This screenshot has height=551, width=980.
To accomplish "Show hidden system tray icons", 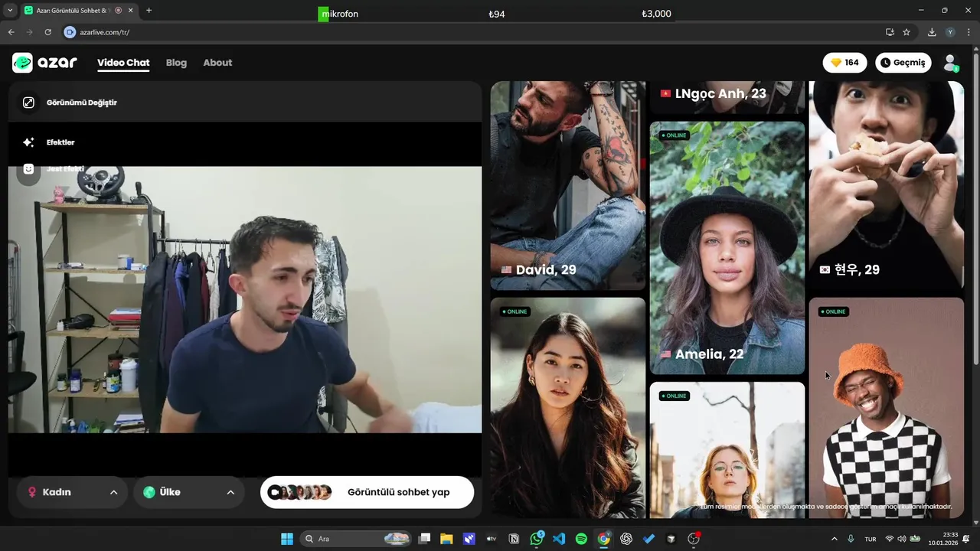I will click(835, 539).
